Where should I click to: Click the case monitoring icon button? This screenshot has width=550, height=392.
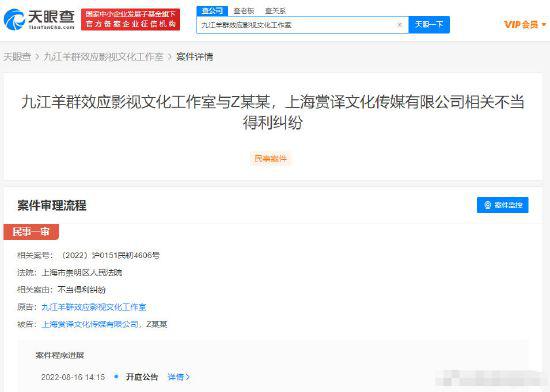point(502,205)
